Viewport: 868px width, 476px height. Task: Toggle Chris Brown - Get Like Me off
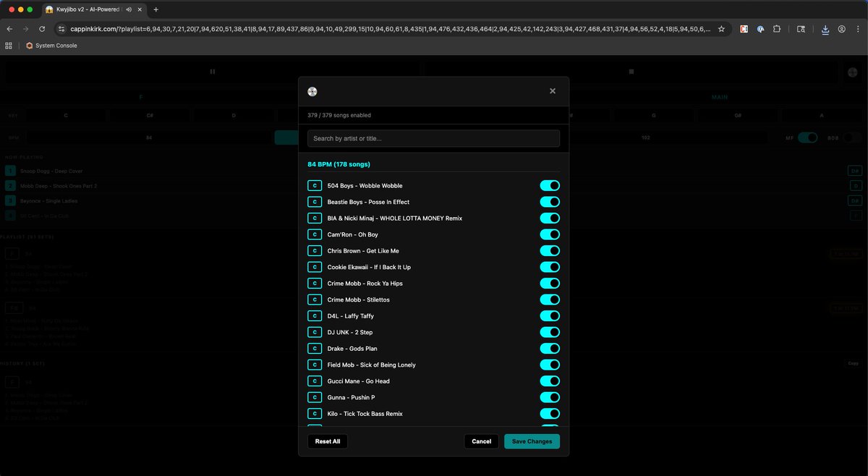[x=550, y=251]
